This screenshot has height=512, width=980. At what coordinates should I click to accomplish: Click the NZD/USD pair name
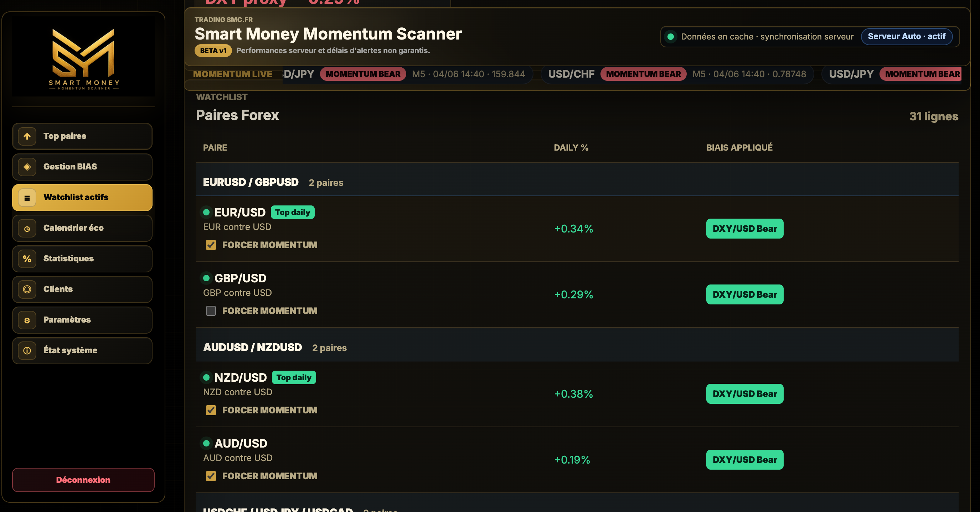click(241, 378)
